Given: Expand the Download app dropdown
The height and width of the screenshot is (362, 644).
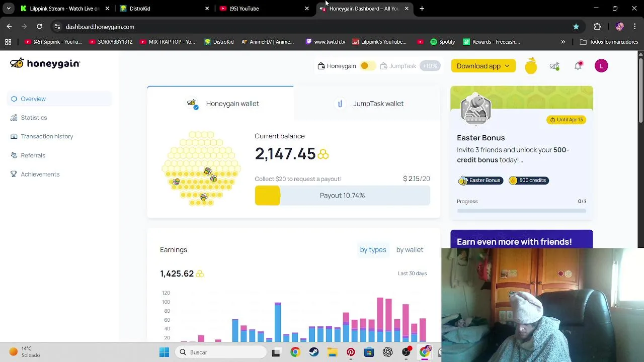Looking at the screenshot, I should [x=483, y=66].
